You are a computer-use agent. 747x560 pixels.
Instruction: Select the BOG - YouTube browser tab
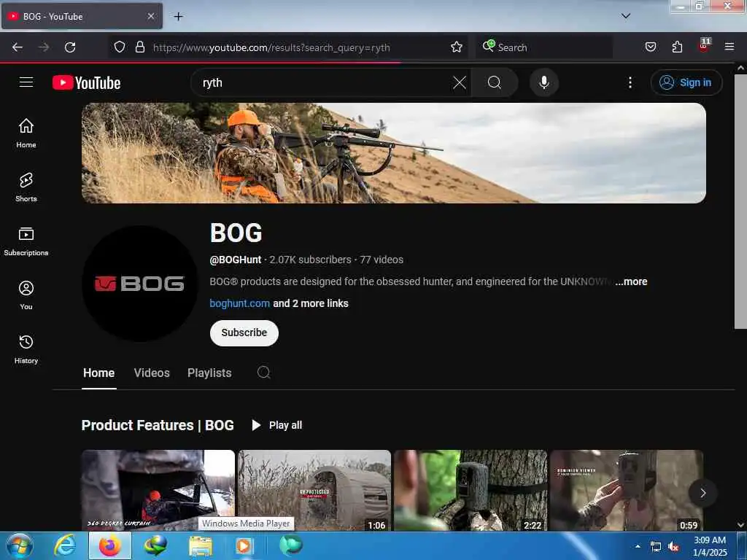[x=82, y=16]
